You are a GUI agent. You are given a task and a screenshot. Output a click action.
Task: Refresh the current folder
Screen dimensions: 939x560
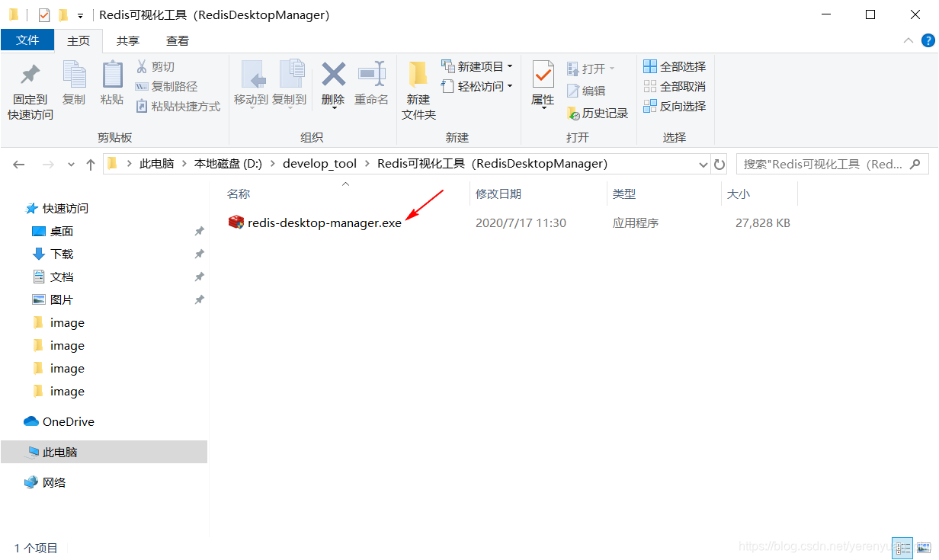click(x=719, y=164)
